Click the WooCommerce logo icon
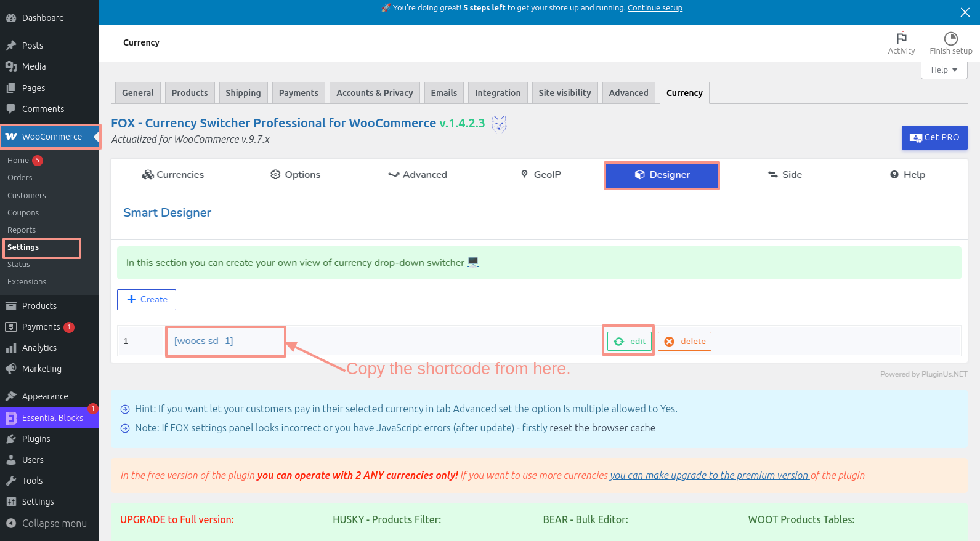Screen dimensions: 980x541 11,137
